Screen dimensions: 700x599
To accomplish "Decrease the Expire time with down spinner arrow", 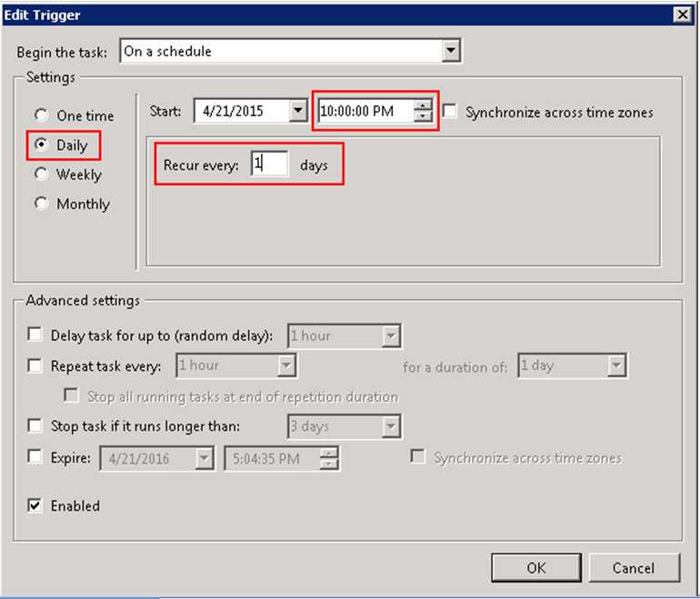I will tap(328, 464).
